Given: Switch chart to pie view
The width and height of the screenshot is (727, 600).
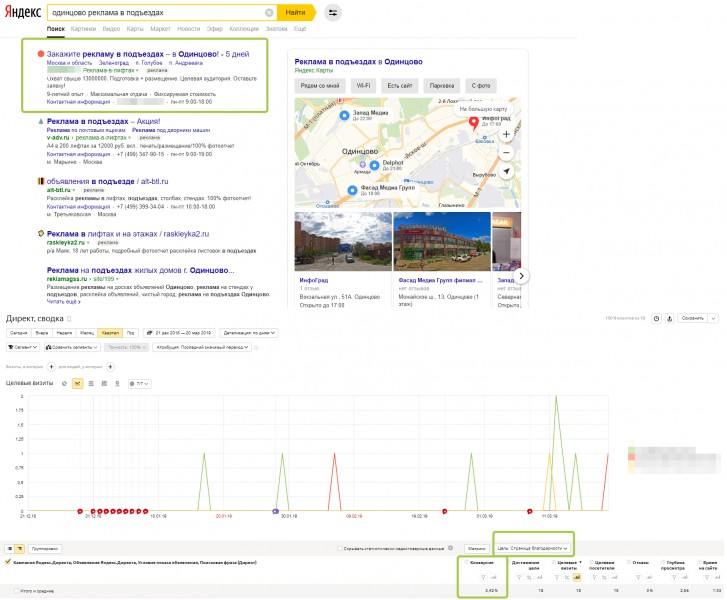Looking at the screenshot, I should (x=64, y=383).
